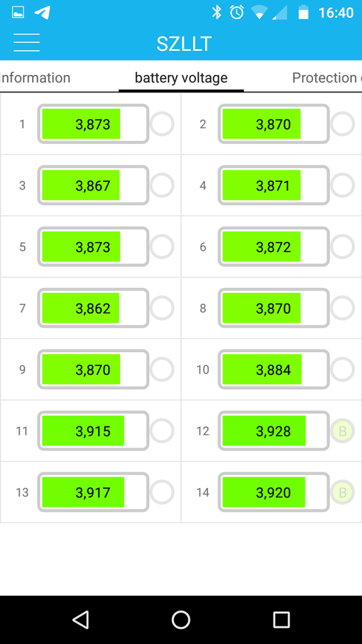The height and width of the screenshot is (644, 362).
Task: Tap the Android home circle button
Action: [x=181, y=619]
